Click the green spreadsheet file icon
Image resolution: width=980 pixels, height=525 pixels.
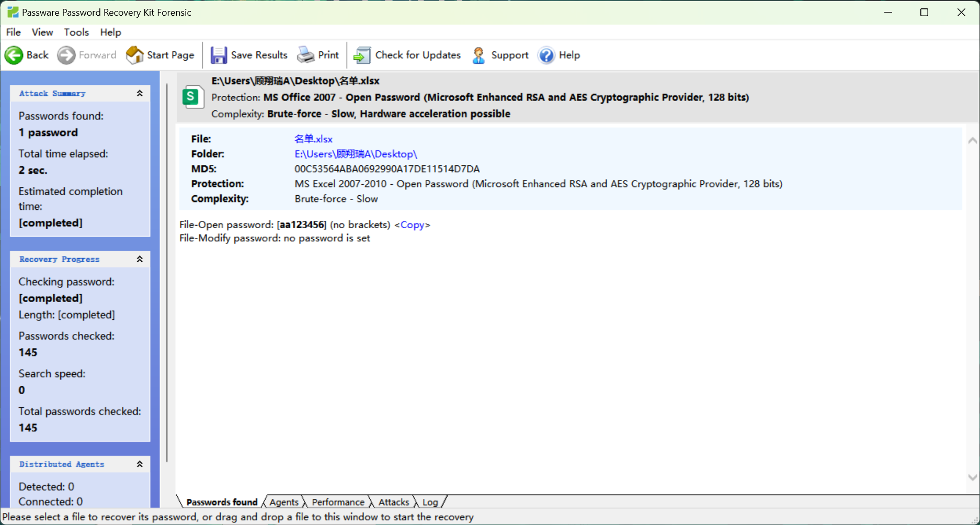[x=192, y=97]
